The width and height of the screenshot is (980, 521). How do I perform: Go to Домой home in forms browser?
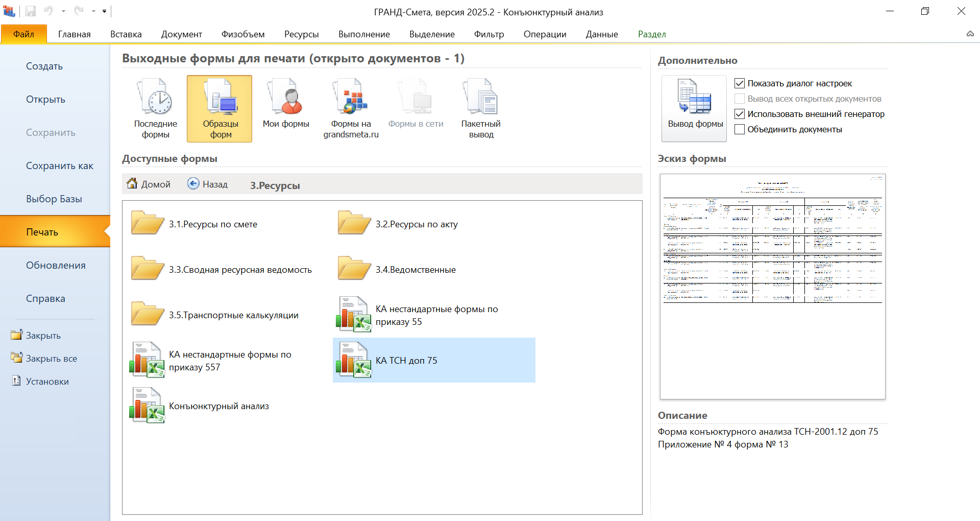point(149,184)
